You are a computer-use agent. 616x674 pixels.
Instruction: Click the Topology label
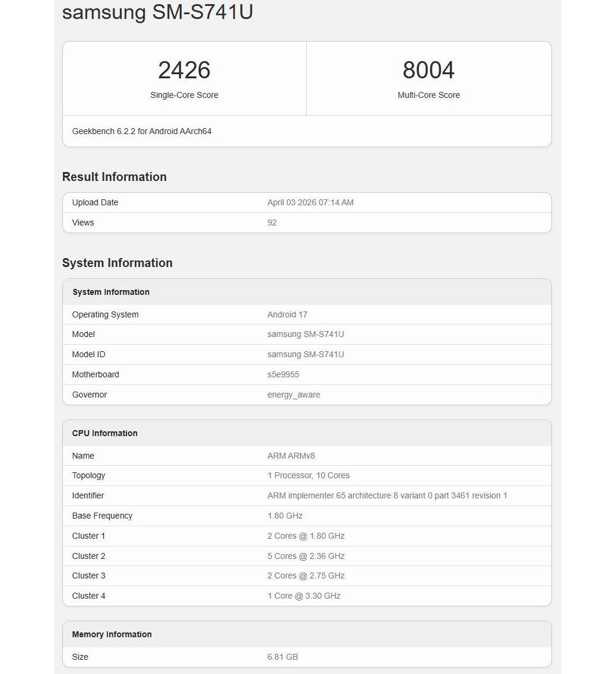click(x=88, y=475)
